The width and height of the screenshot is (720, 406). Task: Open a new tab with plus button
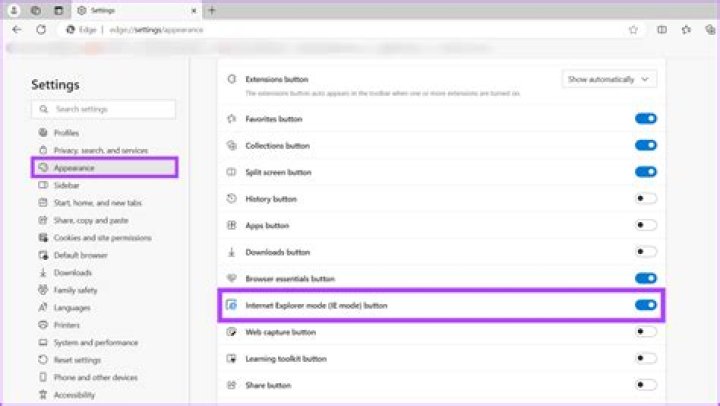[x=212, y=10]
